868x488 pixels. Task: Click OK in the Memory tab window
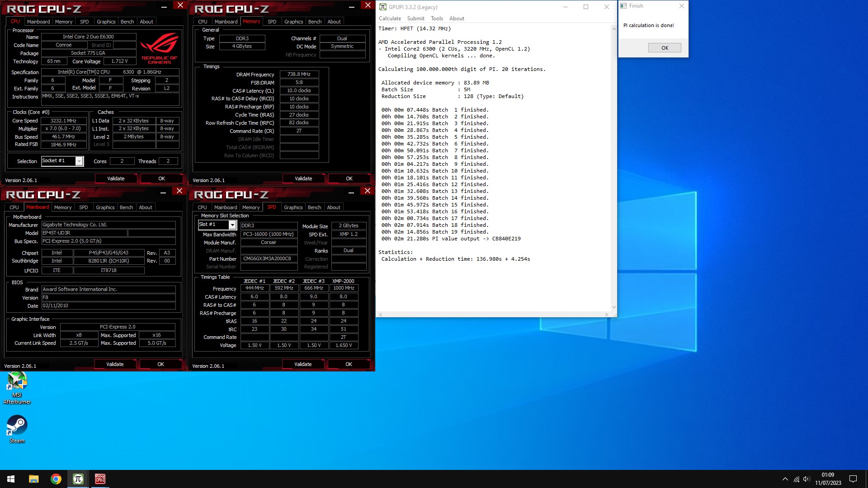[349, 178]
